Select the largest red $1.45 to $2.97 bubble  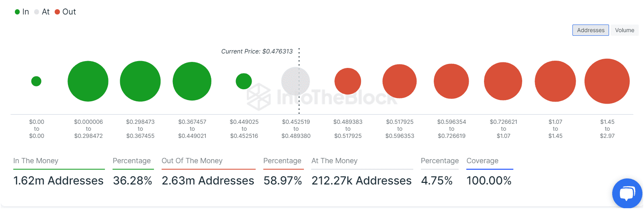pyautogui.click(x=607, y=81)
